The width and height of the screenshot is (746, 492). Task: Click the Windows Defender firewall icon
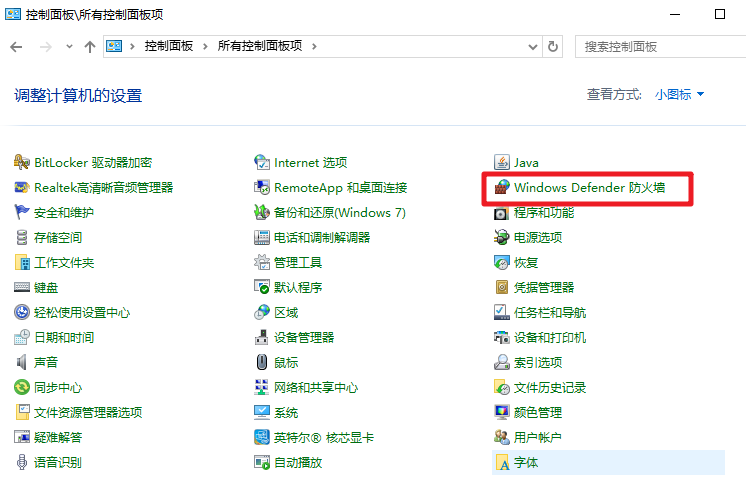click(x=501, y=187)
